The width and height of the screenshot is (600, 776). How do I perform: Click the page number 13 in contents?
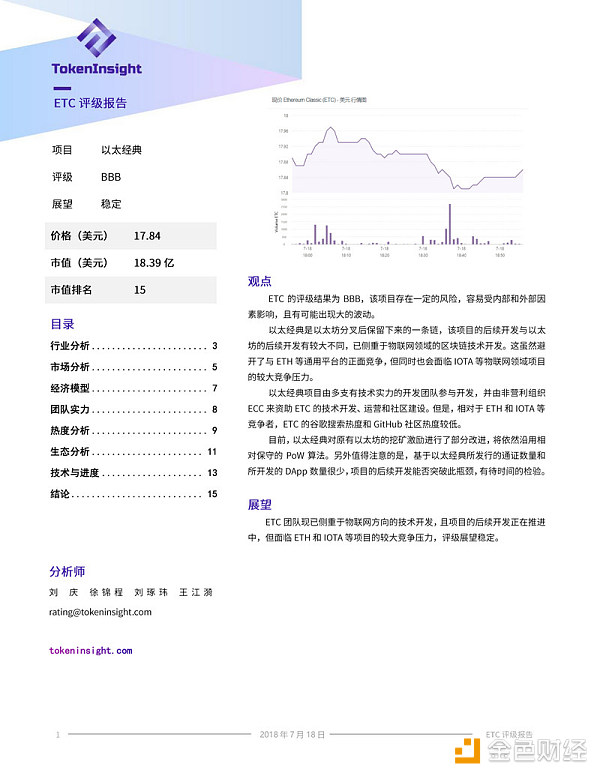[x=212, y=473]
